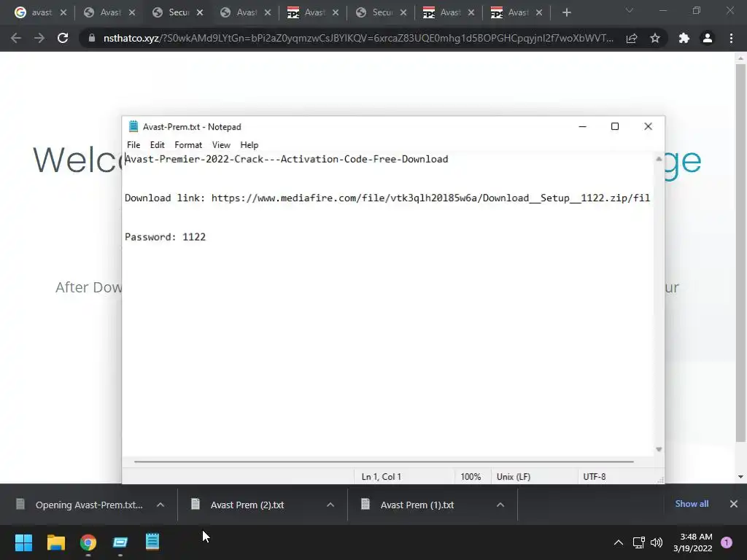Click Notepad horizontal scrollbar thumb
747x560 pixels.
click(384, 462)
